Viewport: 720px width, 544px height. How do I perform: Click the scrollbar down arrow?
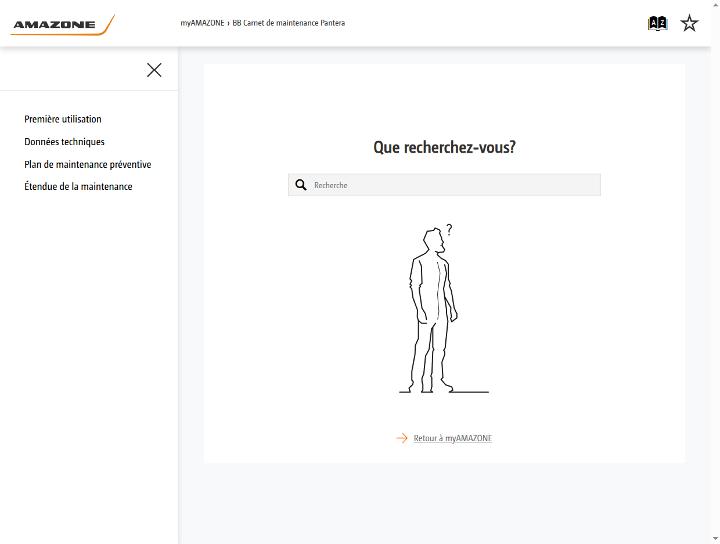tap(715, 540)
